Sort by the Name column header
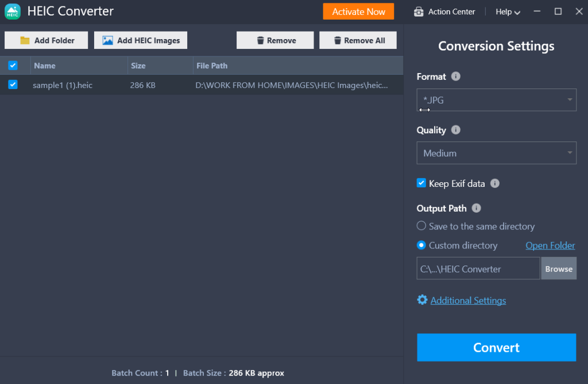Screen dimensions: 588x384 (x=79, y=66)
